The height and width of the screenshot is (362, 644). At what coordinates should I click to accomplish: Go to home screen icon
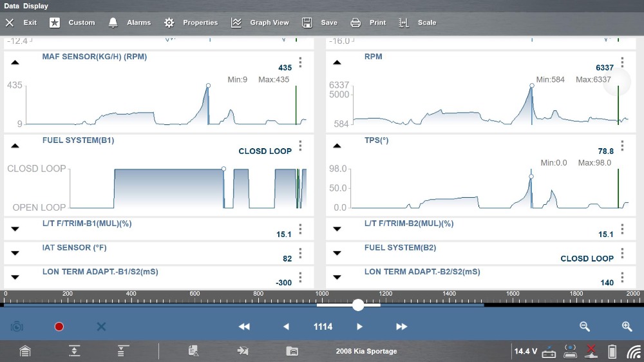[x=24, y=351]
